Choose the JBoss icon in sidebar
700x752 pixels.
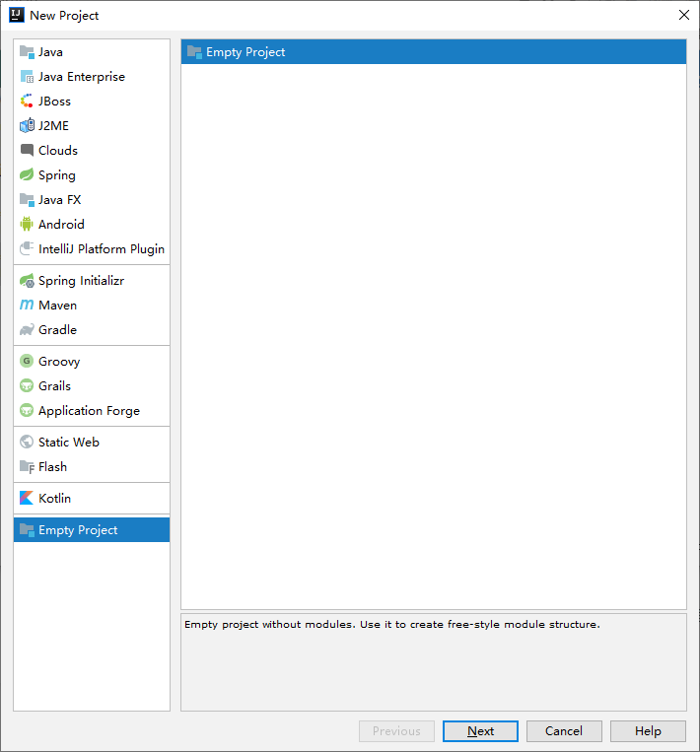coord(27,102)
